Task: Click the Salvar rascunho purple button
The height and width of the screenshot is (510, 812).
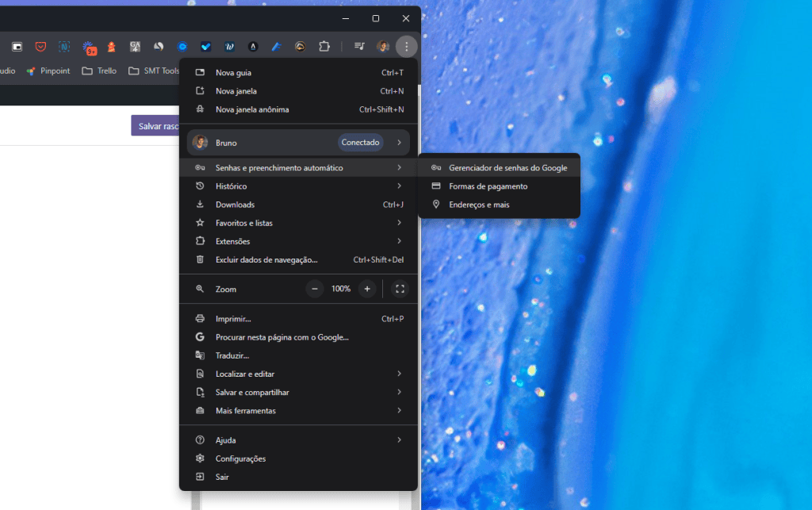Action: coord(155,126)
